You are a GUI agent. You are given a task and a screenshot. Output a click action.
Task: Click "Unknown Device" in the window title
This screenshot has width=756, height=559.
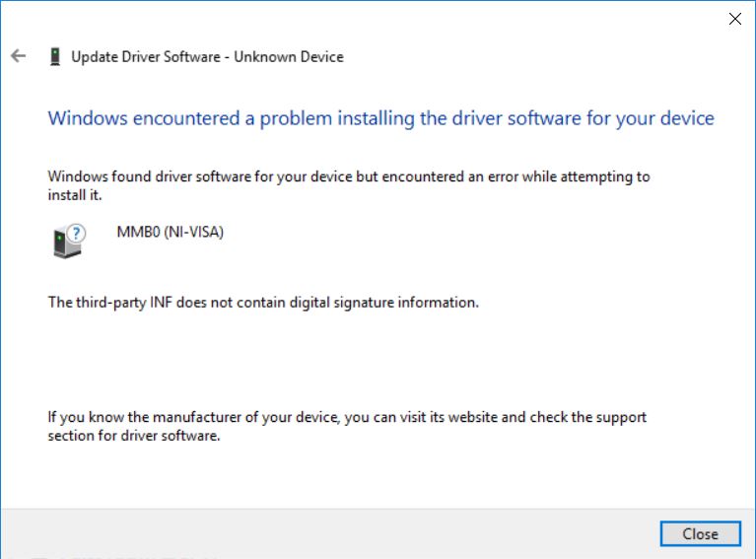[x=288, y=57]
